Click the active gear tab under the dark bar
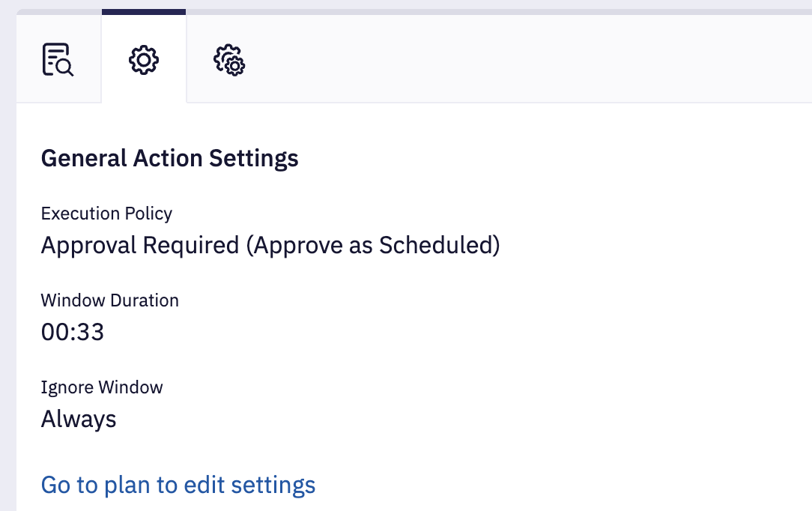 (143, 58)
